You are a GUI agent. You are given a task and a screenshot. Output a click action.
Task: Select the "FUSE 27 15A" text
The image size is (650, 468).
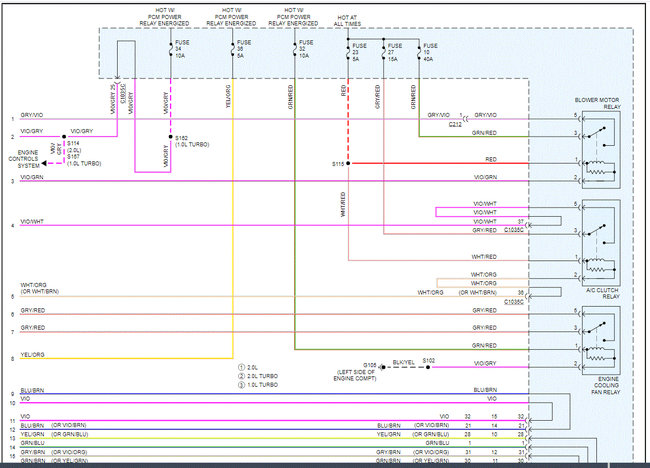[x=395, y=52]
